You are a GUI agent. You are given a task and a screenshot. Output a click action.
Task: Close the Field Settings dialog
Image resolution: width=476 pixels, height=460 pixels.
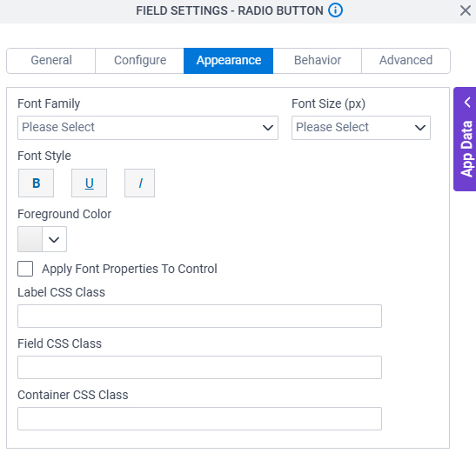(x=465, y=10)
